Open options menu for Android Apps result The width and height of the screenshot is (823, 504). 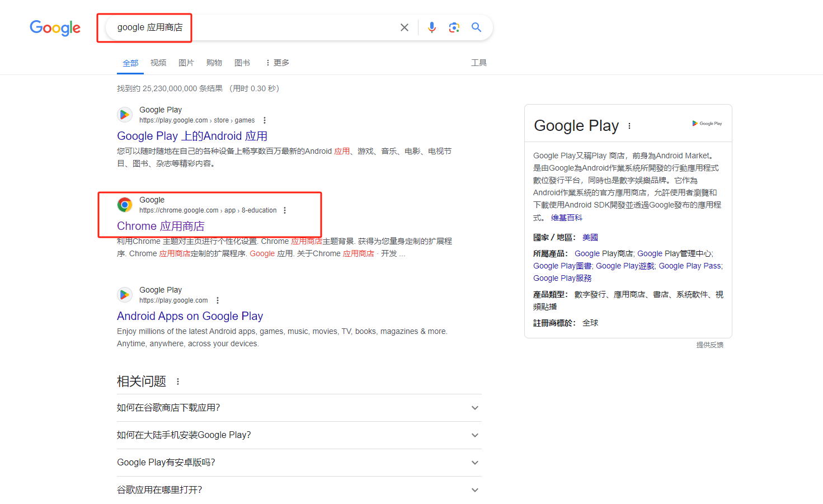click(218, 300)
